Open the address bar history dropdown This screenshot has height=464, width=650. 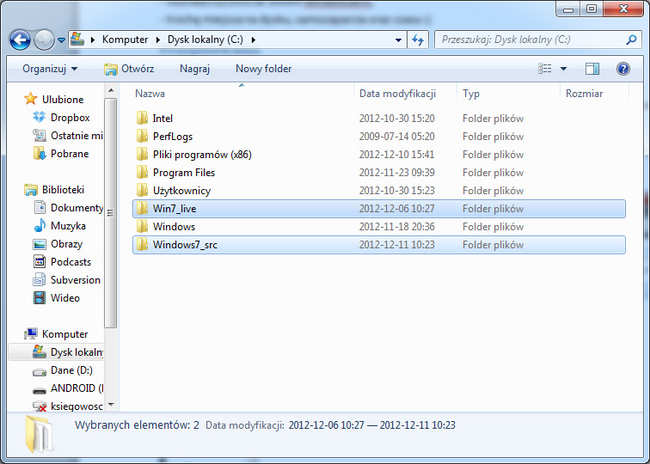coord(398,40)
